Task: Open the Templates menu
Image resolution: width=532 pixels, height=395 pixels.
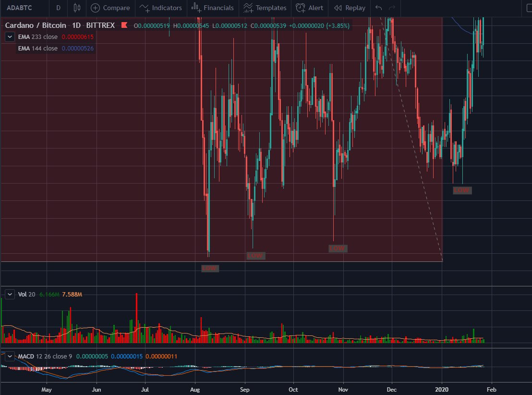Action: click(265, 8)
